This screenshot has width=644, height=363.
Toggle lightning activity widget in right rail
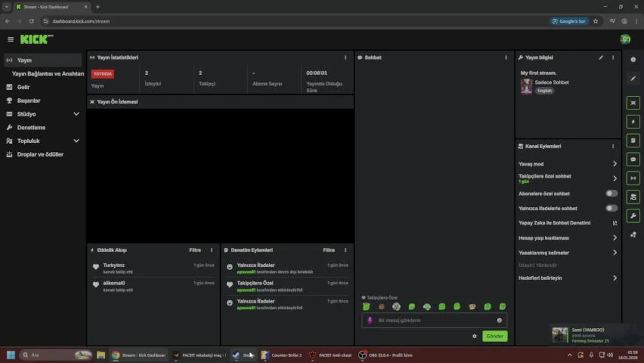pos(633,122)
